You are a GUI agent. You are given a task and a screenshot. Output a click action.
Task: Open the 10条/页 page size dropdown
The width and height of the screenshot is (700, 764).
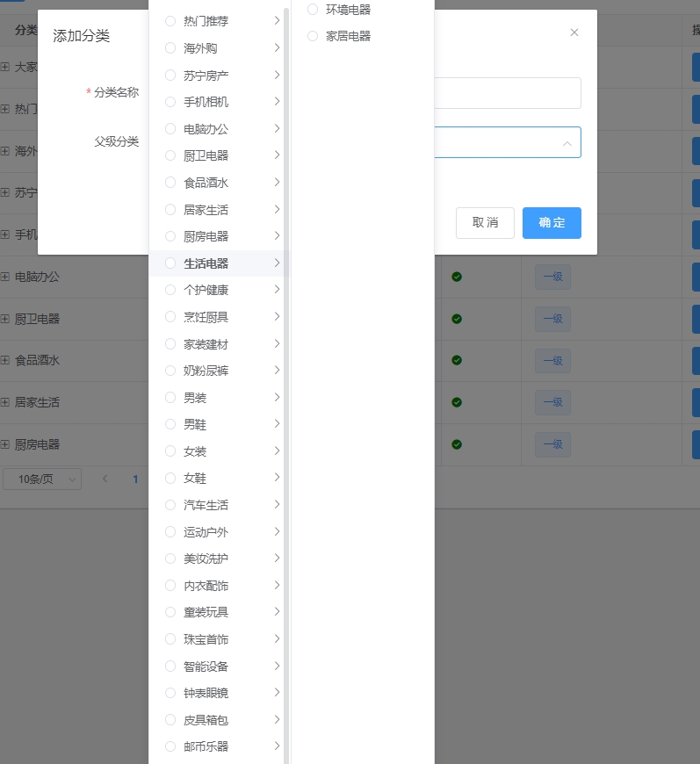42,479
